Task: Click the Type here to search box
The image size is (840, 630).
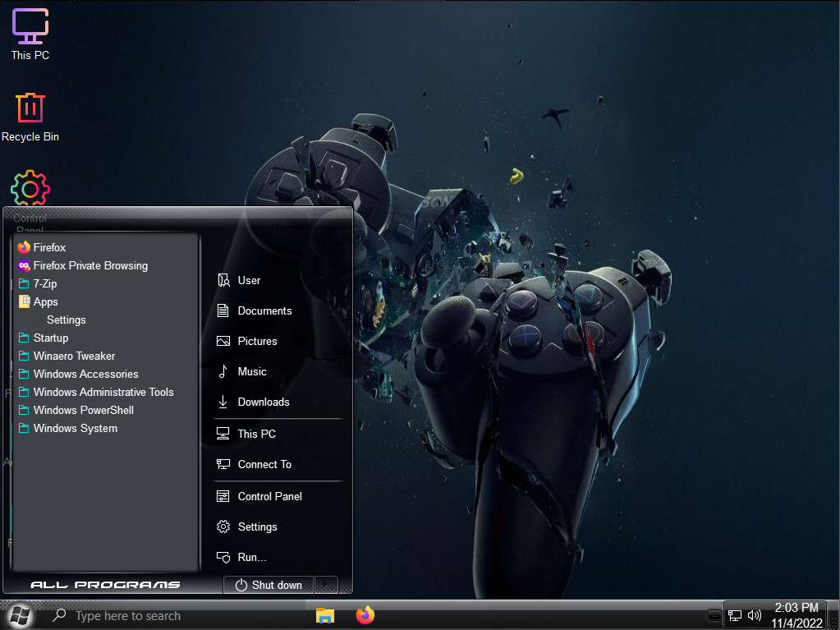Action: pyautogui.click(x=127, y=615)
